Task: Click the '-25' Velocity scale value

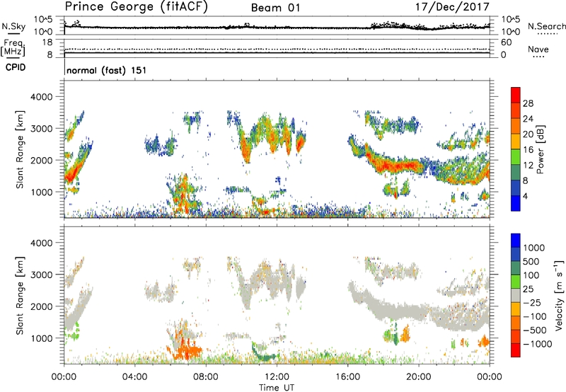Action: pos(531,302)
